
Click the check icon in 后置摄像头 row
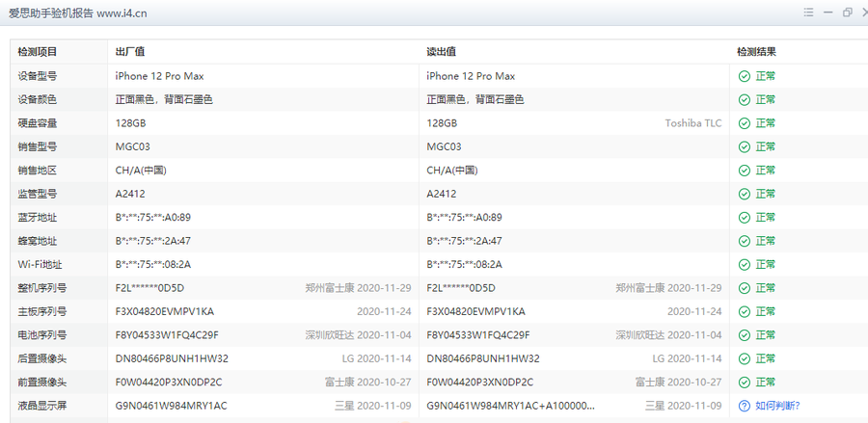coord(745,358)
